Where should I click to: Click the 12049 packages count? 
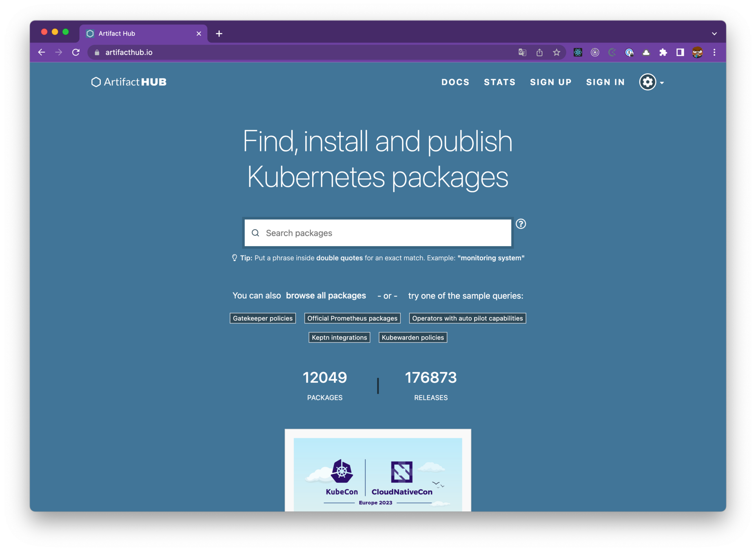tap(325, 378)
